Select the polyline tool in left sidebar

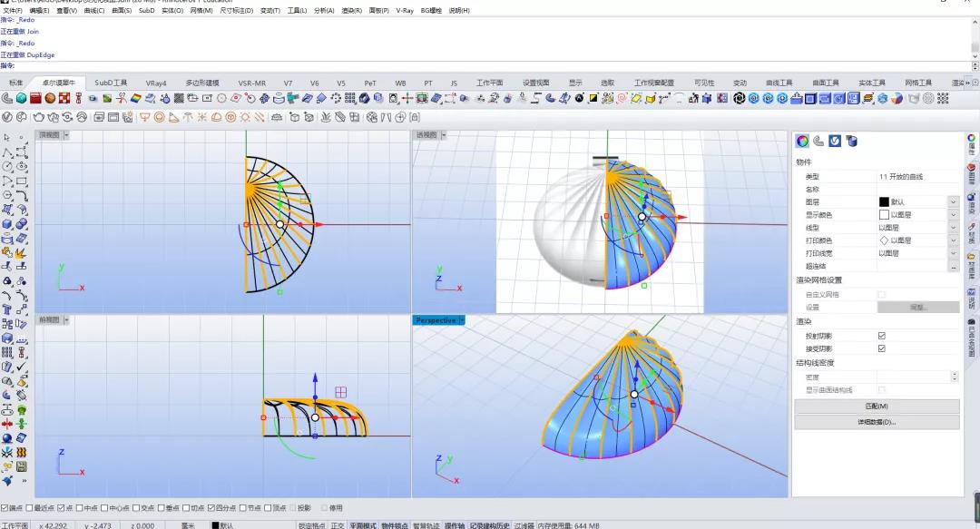point(7,152)
